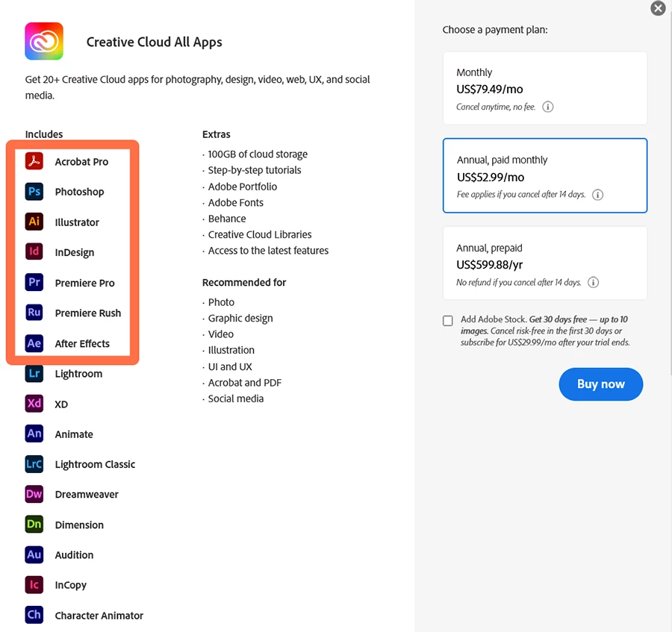Click the Audition Au icon

[34, 555]
